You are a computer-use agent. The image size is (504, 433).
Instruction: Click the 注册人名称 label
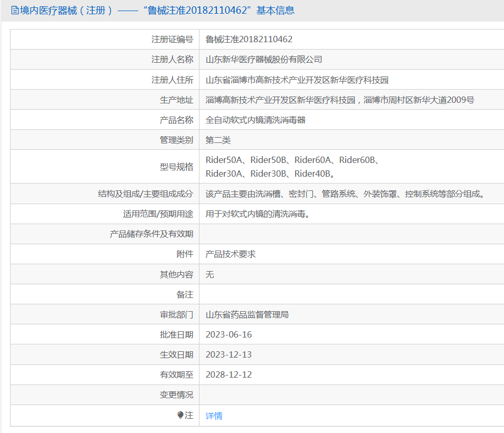pos(172,60)
